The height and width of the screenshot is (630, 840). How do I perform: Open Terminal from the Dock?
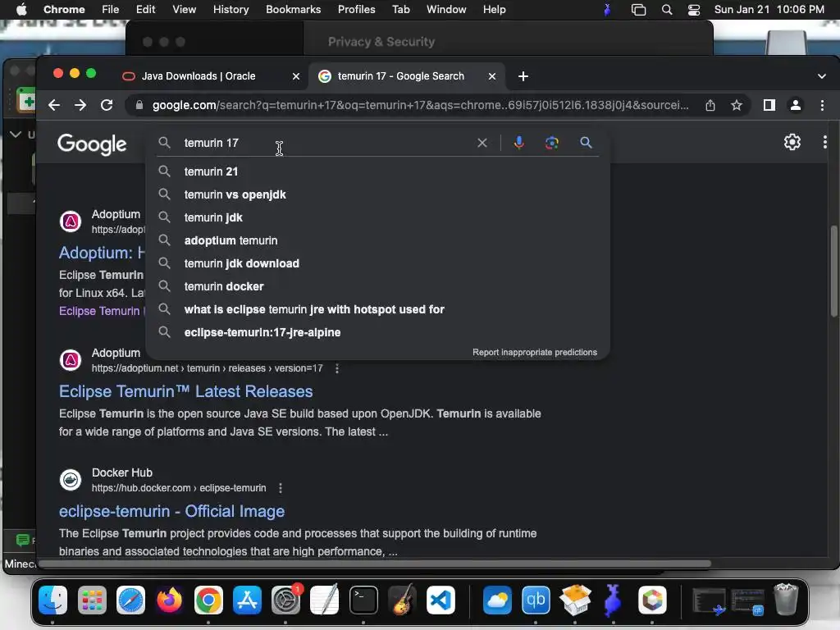363,600
